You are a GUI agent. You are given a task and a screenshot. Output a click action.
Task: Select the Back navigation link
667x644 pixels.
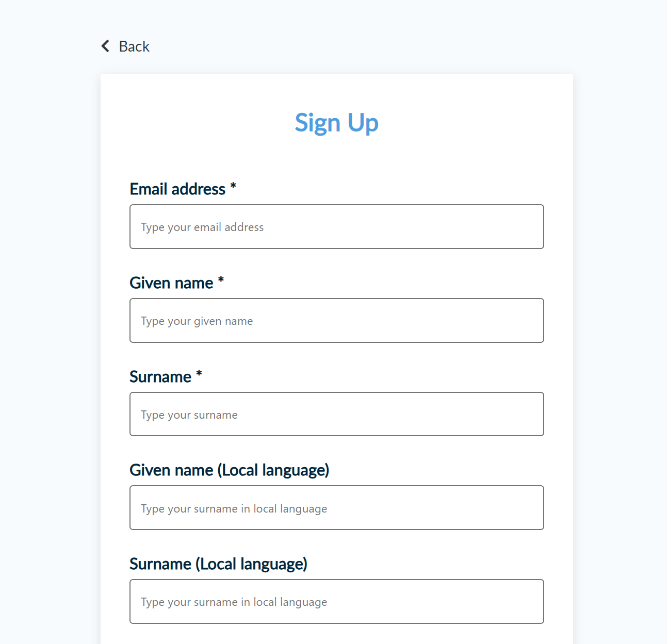click(x=134, y=46)
